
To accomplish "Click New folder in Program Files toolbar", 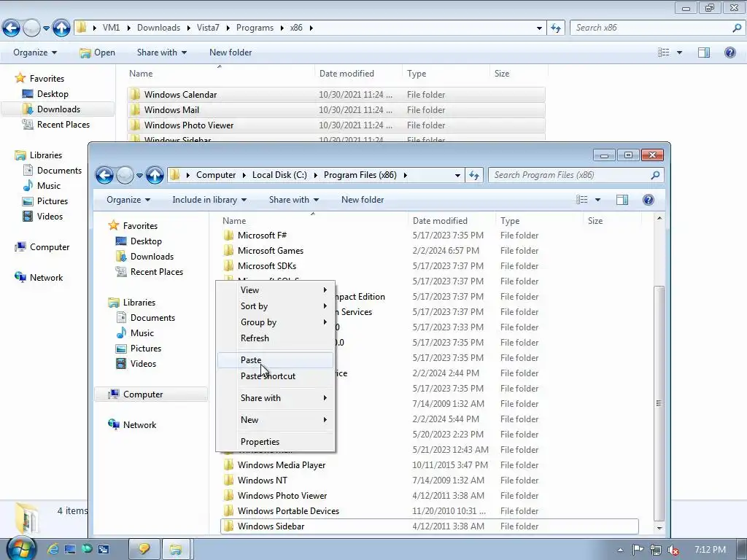I will coord(363,200).
